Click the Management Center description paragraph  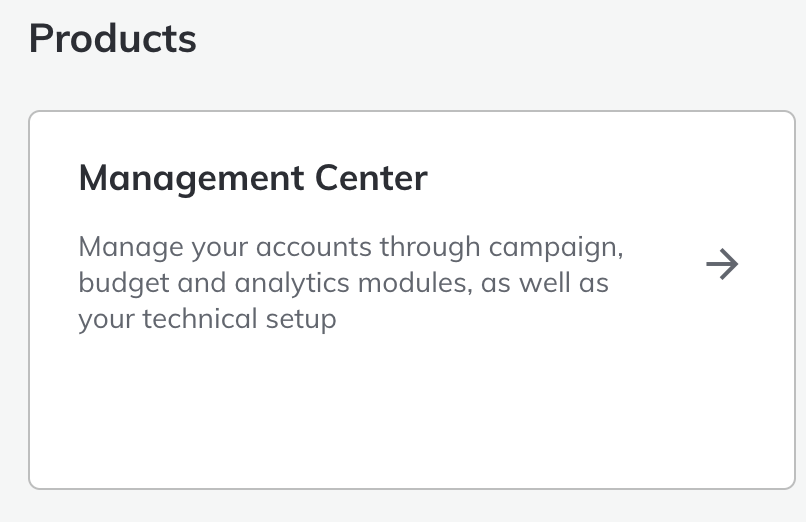click(x=344, y=284)
